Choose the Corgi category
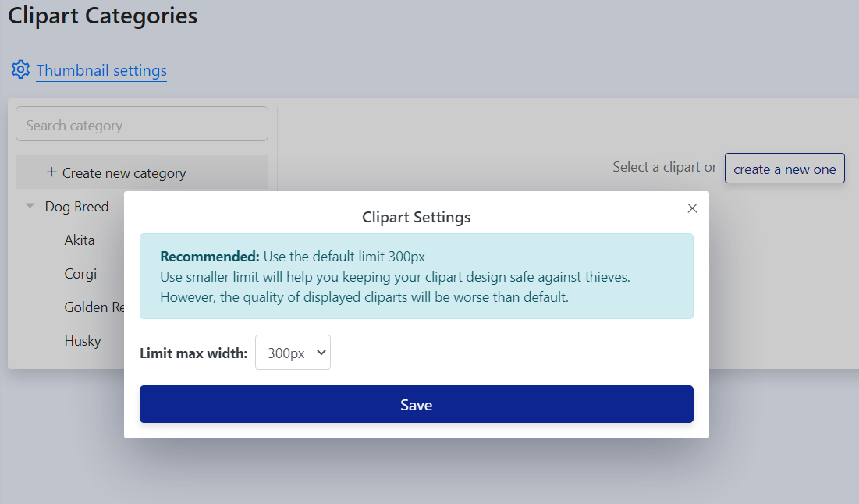This screenshot has width=859, height=504. (80, 274)
